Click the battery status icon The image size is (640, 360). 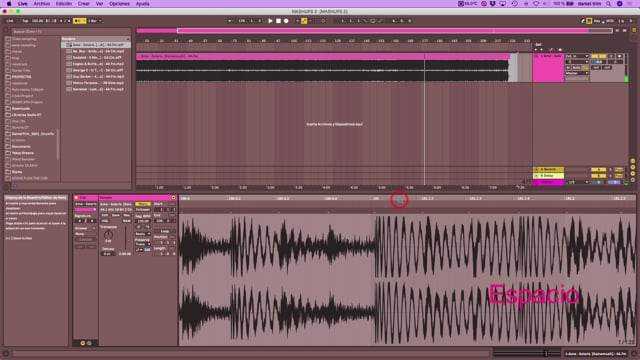click(570, 4)
